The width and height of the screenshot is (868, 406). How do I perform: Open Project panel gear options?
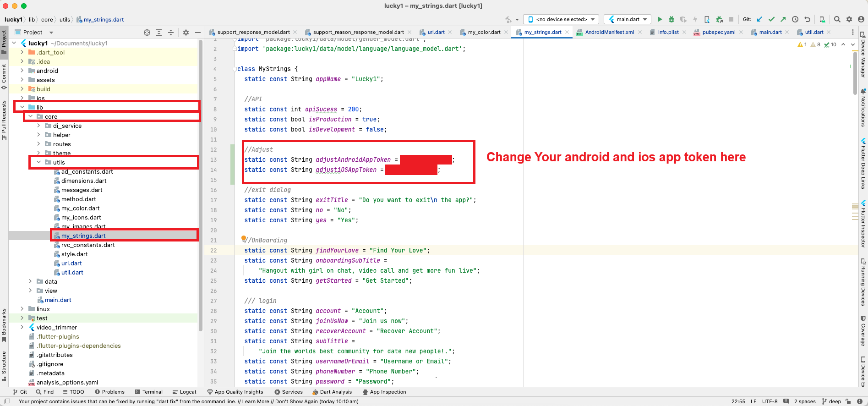point(186,33)
